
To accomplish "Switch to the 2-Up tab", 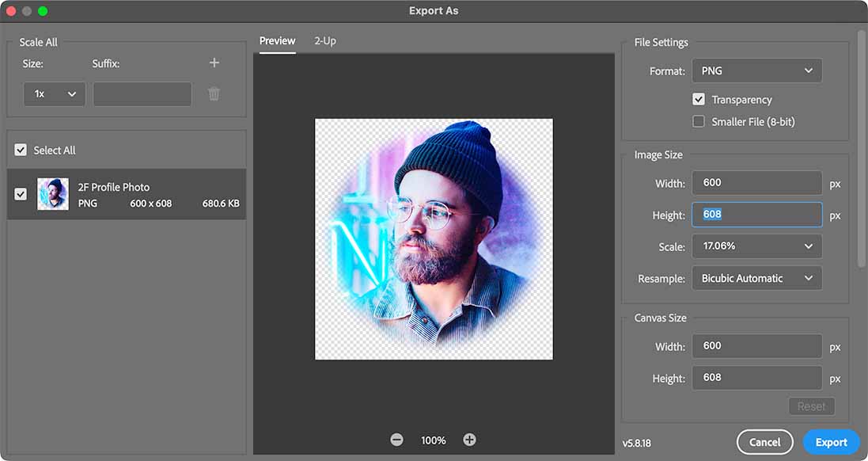I will click(x=324, y=40).
